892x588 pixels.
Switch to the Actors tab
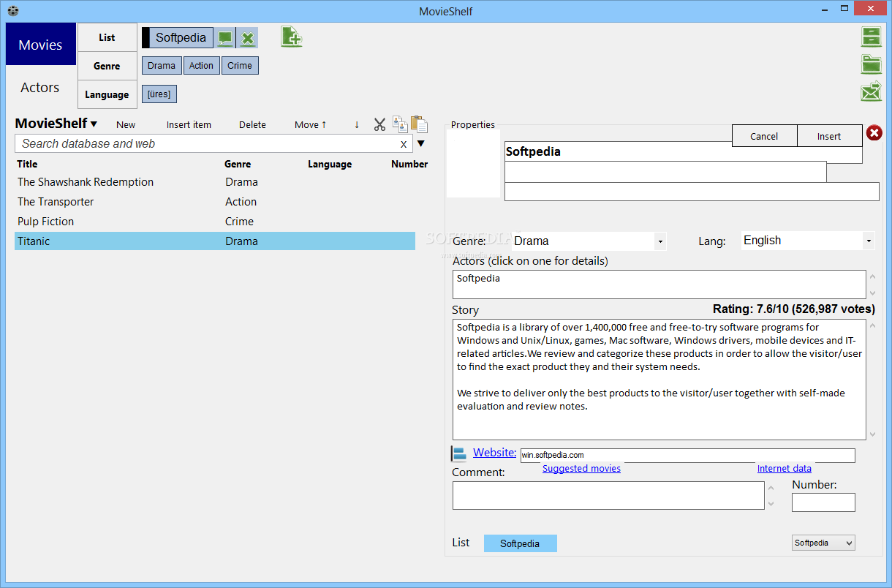[x=40, y=87]
